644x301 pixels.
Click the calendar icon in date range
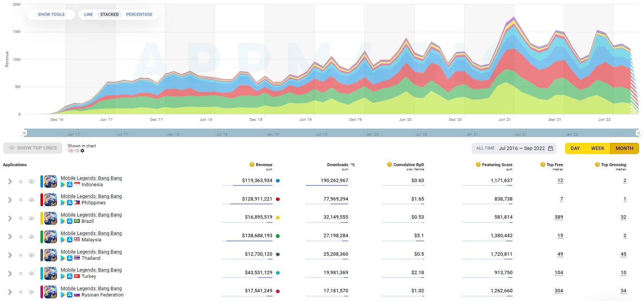(x=550, y=148)
